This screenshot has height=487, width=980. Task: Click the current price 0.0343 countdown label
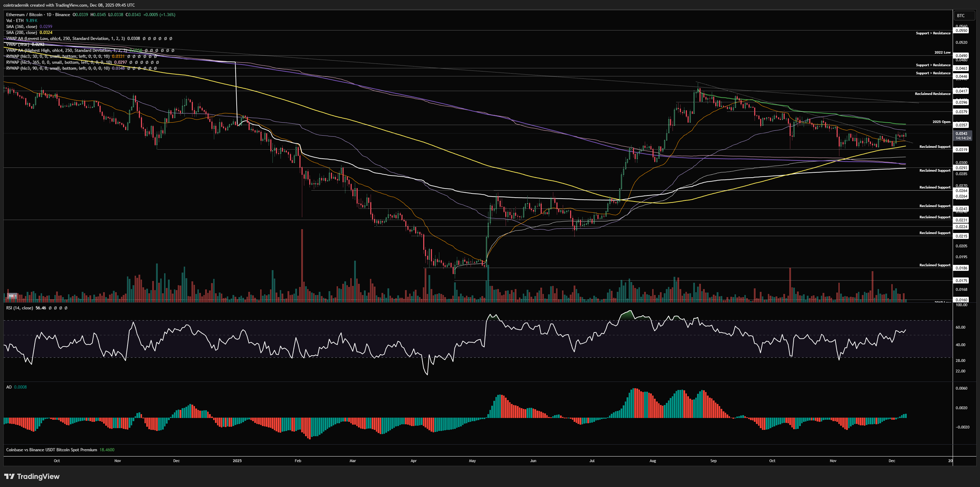pyautogui.click(x=963, y=136)
